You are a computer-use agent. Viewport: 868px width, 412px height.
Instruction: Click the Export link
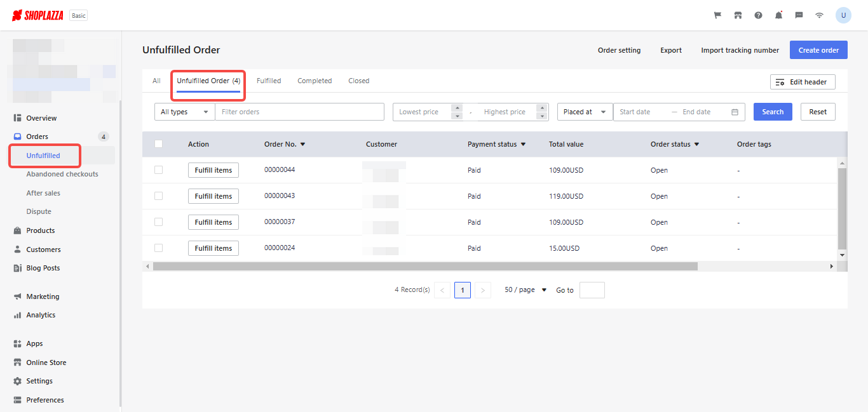pos(671,50)
